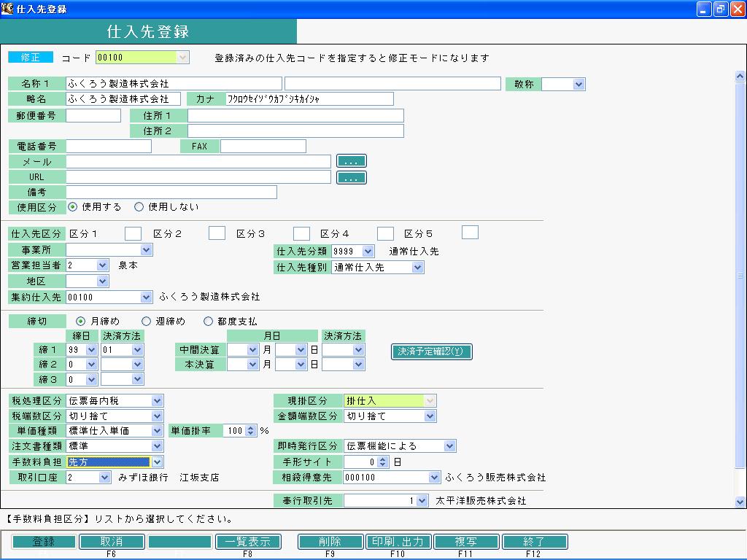The width and height of the screenshot is (747, 560).
Task: Click into the 備考 field
Action: click(x=171, y=192)
